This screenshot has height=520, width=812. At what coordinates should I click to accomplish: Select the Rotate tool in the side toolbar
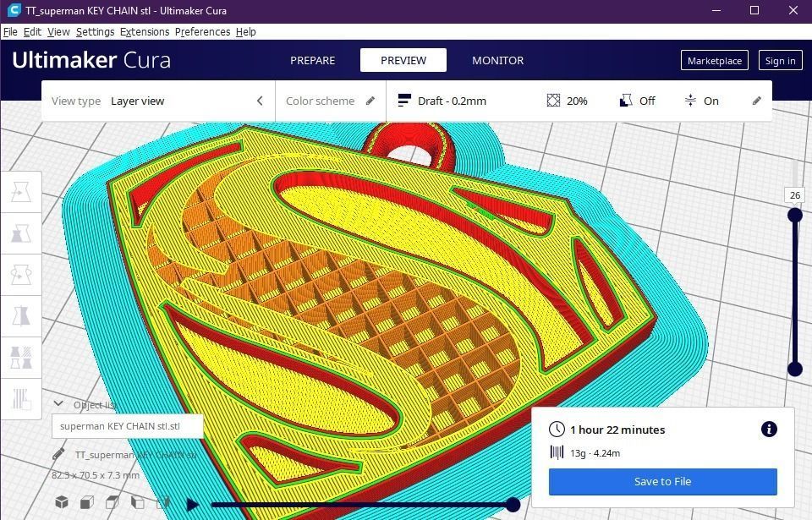pyautogui.click(x=20, y=275)
